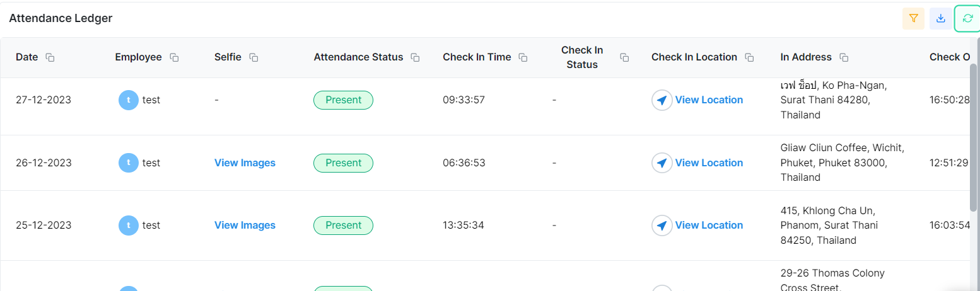
Task: View Location for 26-12-2023 entry
Action: click(709, 163)
